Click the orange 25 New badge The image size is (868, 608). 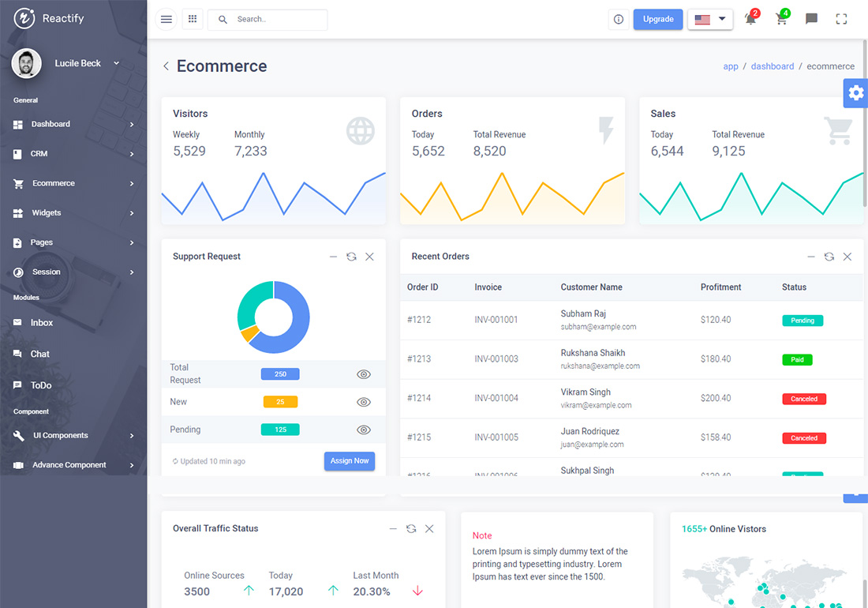(280, 402)
